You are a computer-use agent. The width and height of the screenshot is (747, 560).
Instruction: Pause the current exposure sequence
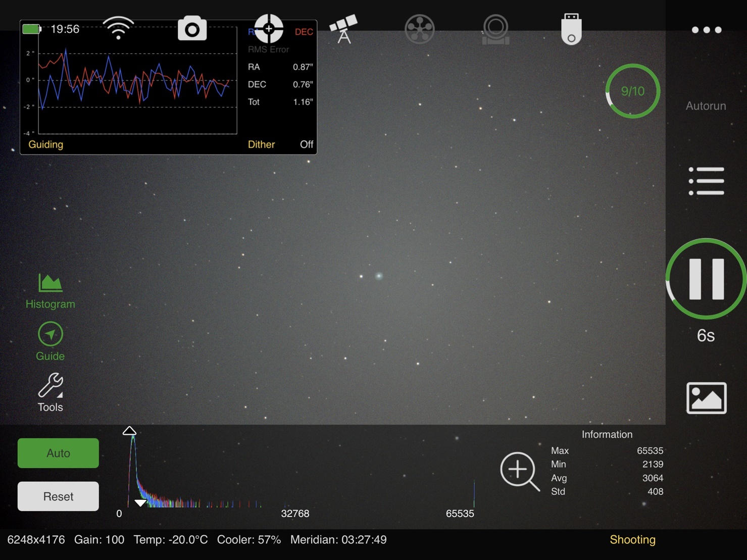click(x=706, y=279)
